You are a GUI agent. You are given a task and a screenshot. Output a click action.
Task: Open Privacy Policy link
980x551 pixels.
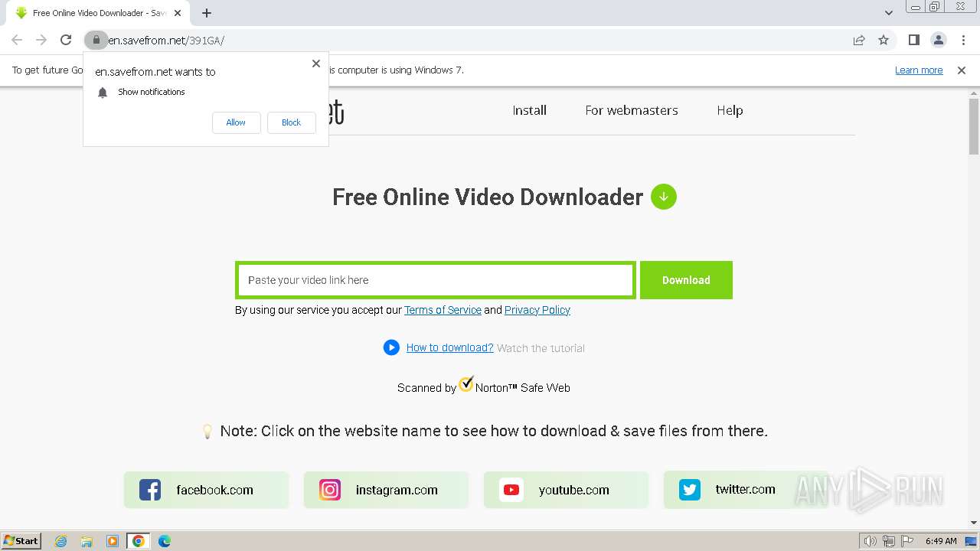pos(537,310)
